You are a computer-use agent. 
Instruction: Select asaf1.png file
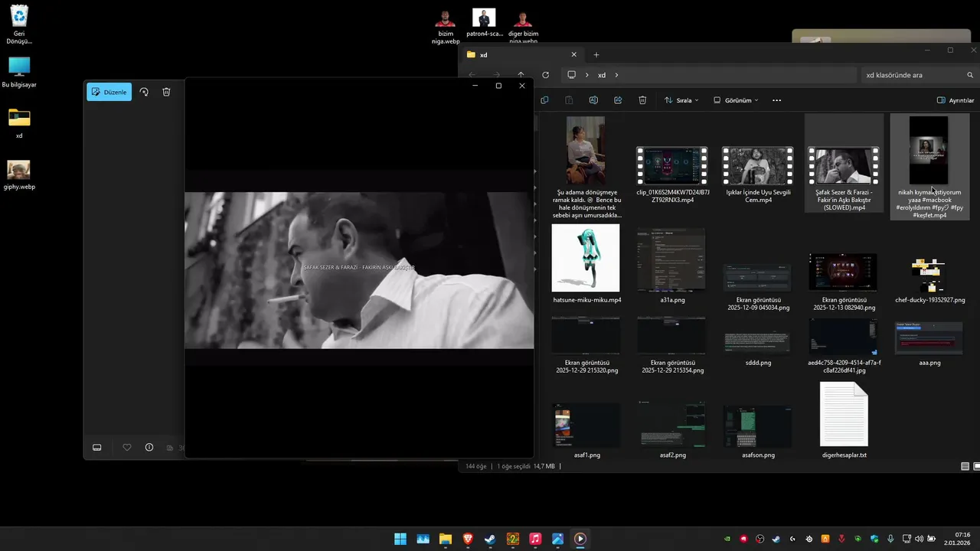586,431
